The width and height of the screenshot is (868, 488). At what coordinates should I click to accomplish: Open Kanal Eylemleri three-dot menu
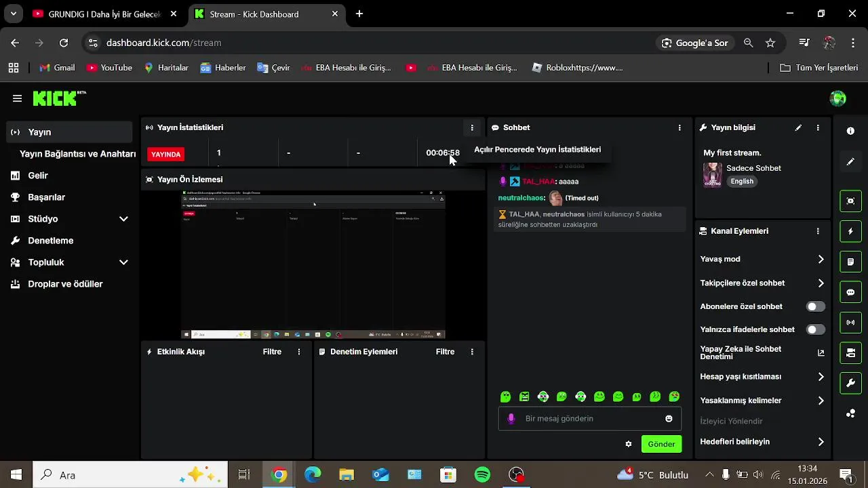[818, 231]
